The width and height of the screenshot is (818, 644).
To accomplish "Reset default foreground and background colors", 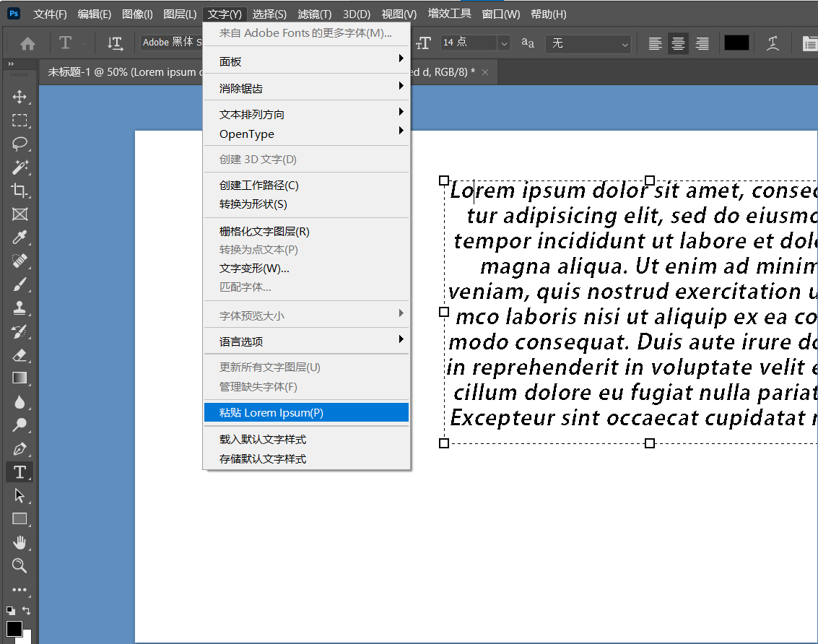I will pyautogui.click(x=10, y=610).
